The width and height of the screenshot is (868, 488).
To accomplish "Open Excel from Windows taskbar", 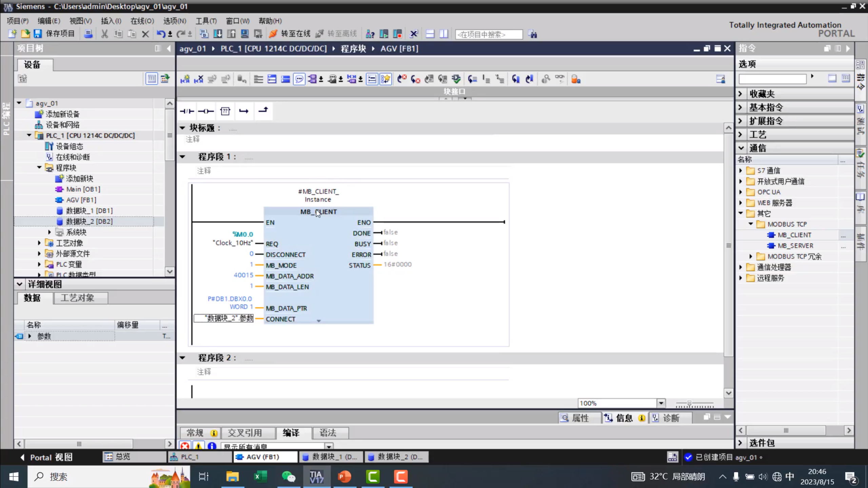I will pyautogui.click(x=260, y=477).
